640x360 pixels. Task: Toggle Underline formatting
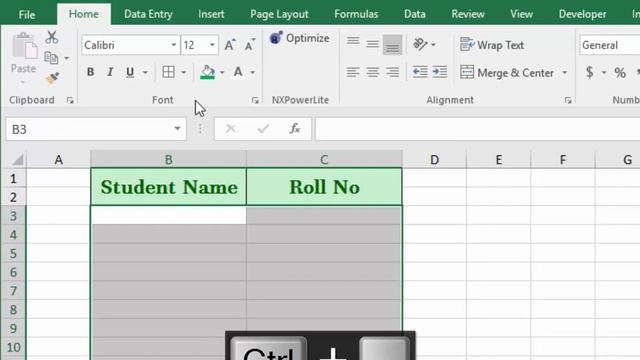[x=130, y=72]
